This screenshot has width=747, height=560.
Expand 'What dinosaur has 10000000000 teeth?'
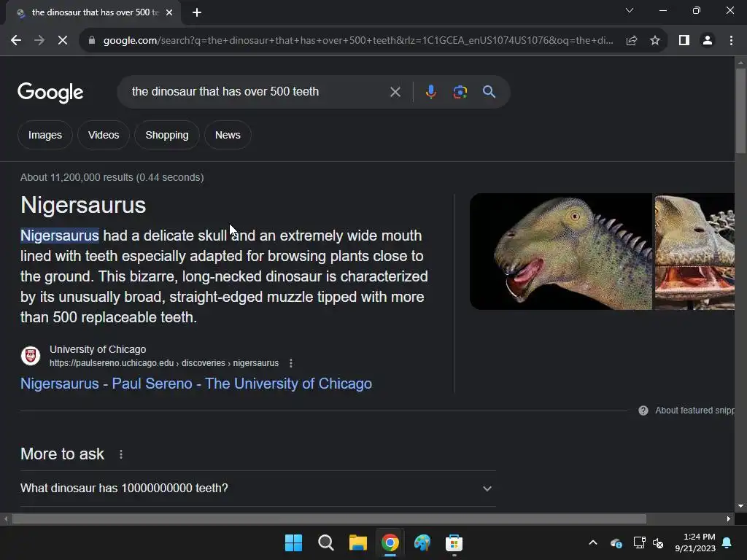(x=258, y=489)
